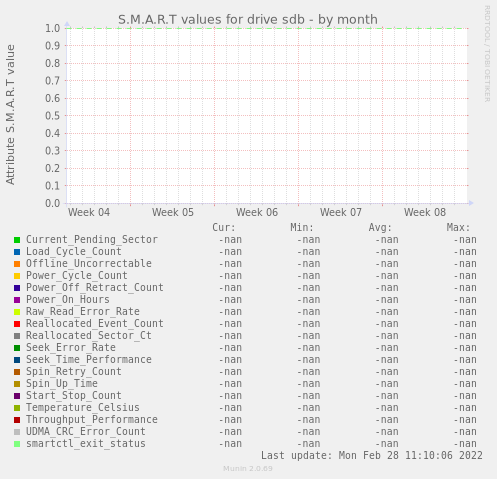Click the Raw_Read_Error_Rate swatch
Image resolution: width=497 pixels, height=479 pixels.
[17, 312]
